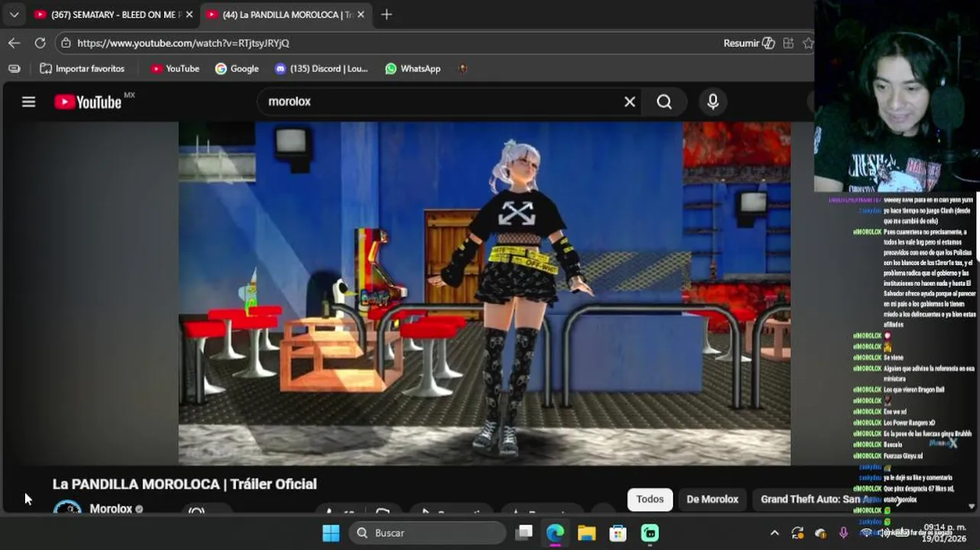Open the Morolox channel avatar

(67, 507)
